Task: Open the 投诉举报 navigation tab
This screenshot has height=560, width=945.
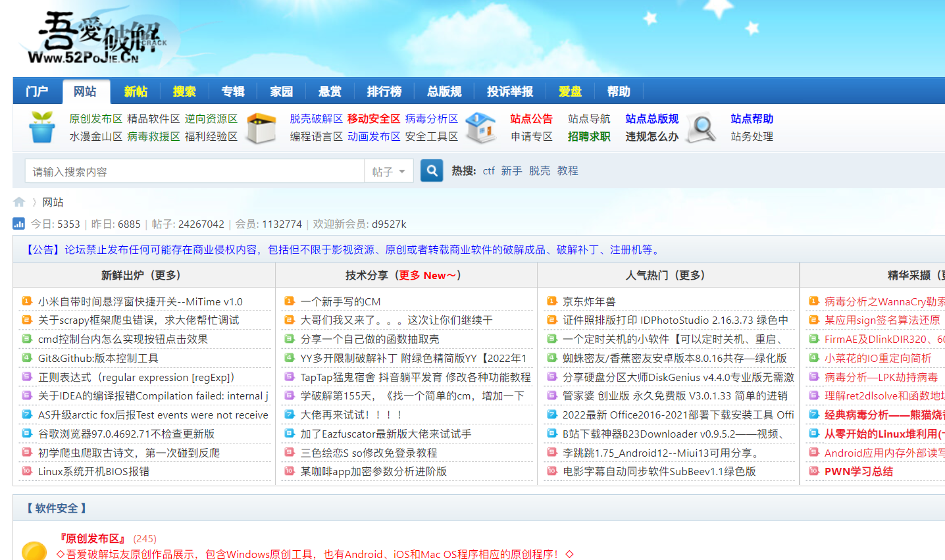Action: click(510, 91)
